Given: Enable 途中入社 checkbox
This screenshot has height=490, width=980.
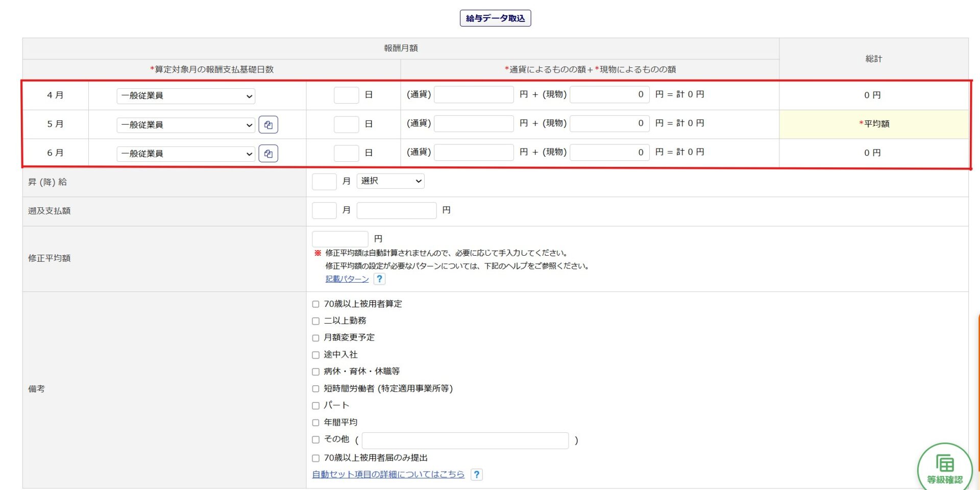Looking at the screenshot, I should 315,355.
